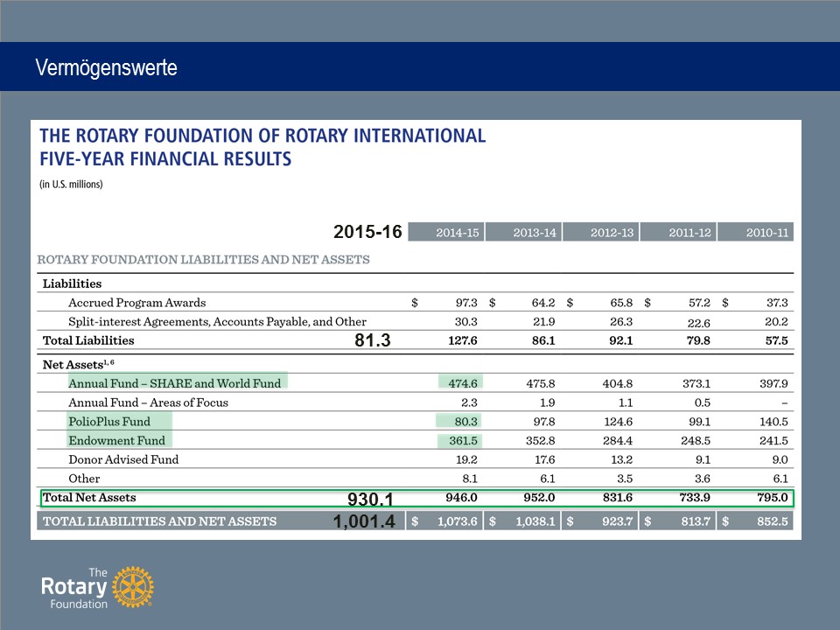Click the "Other" row label under Net Assets

(x=84, y=479)
